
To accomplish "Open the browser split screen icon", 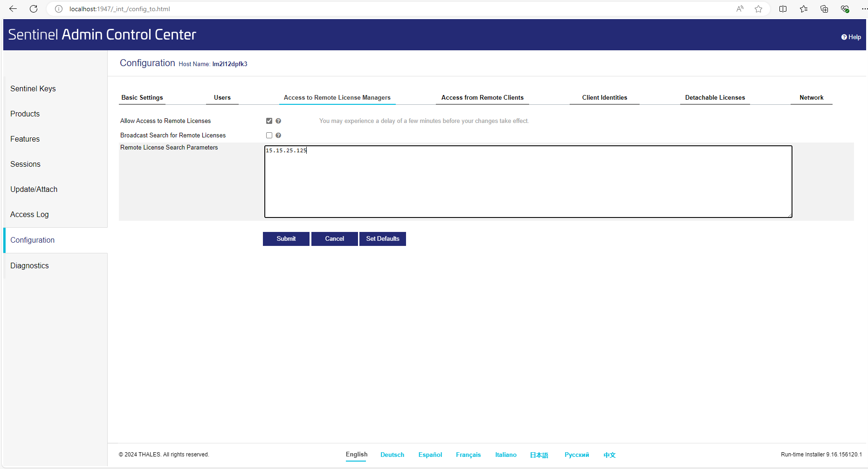I will pyautogui.click(x=783, y=9).
